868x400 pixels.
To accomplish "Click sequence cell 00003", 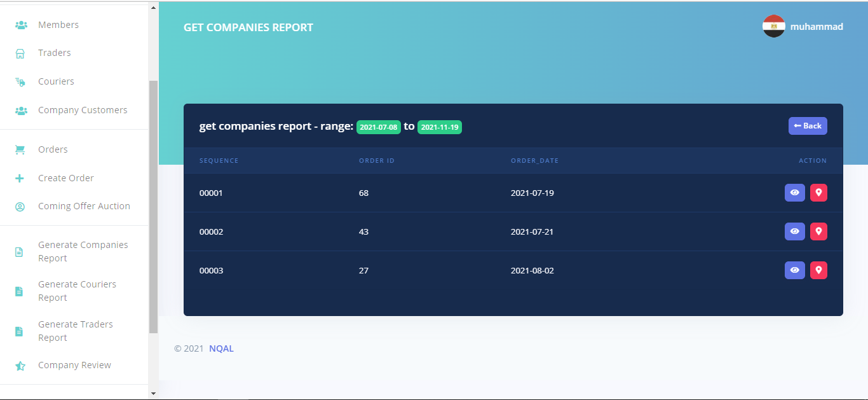I will coord(212,270).
